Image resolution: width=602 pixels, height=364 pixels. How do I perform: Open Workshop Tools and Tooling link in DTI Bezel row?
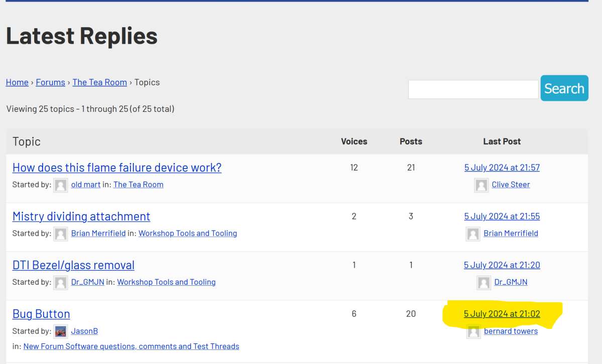click(167, 282)
